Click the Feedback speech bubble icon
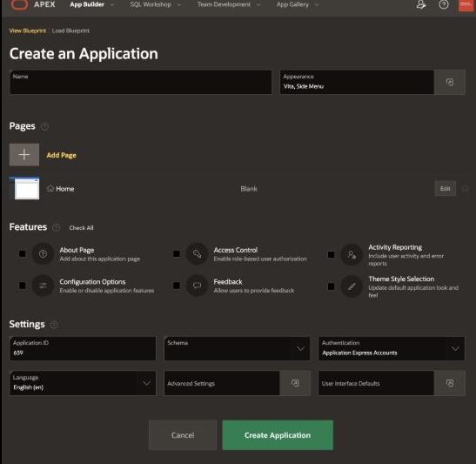The image size is (476, 464). tap(197, 286)
